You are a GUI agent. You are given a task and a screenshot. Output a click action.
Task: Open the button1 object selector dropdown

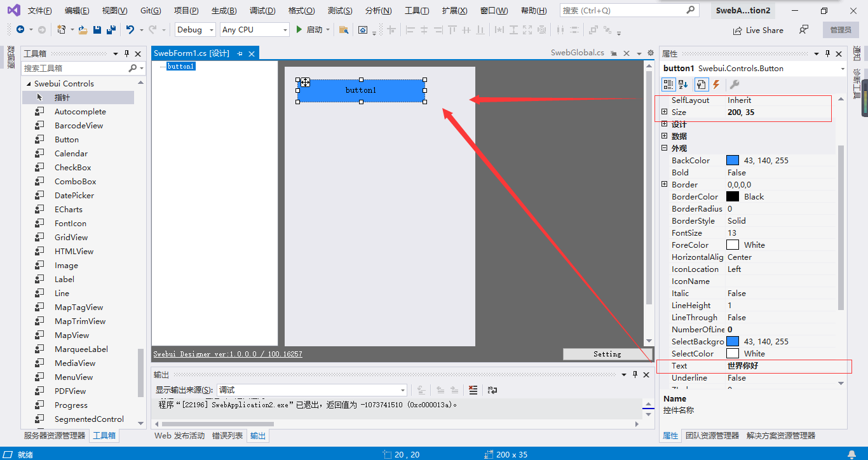pyautogui.click(x=843, y=69)
